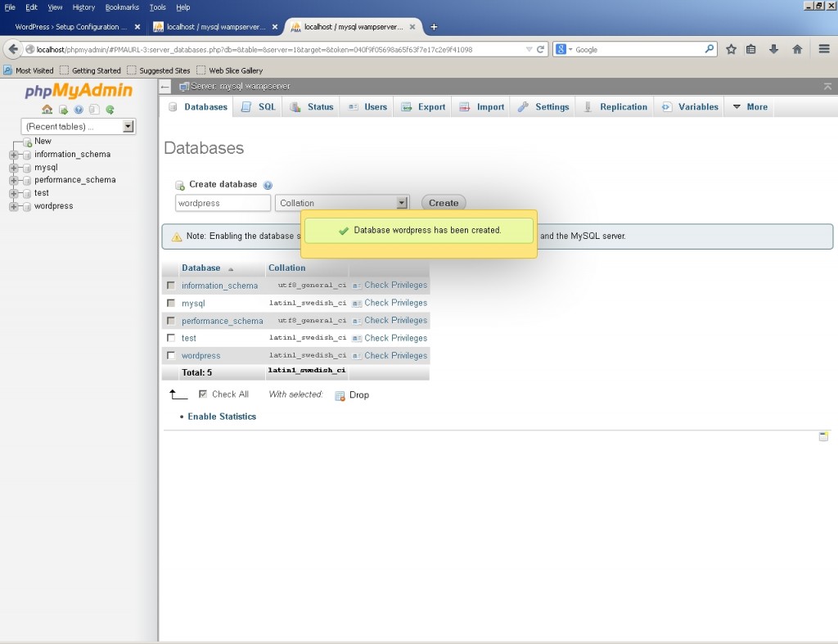Select New in the database tree

[43, 141]
